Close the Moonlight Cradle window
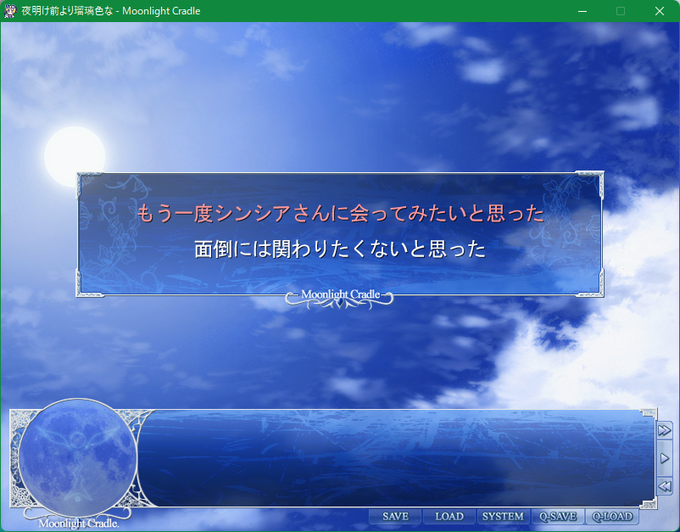Image resolution: width=680 pixels, height=532 pixels. (x=660, y=11)
